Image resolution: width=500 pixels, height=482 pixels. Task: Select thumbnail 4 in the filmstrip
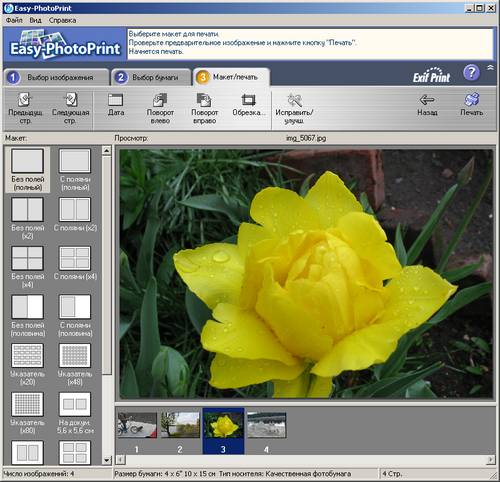tap(267, 425)
